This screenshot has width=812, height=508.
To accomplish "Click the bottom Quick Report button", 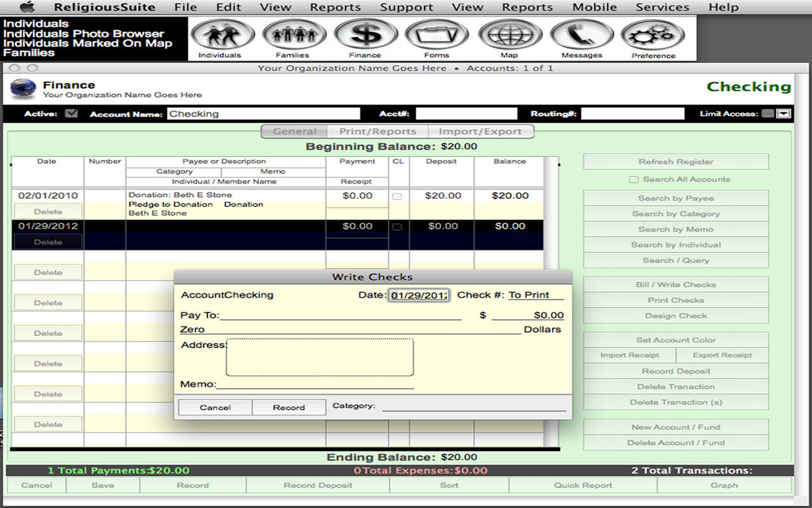I will (x=583, y=485).
